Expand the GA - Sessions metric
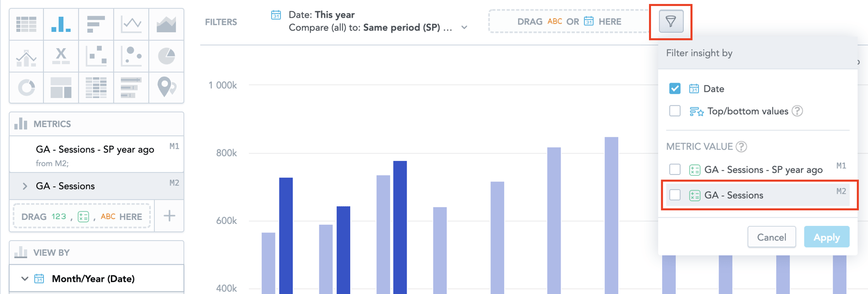Image resolution: width=868 pixels, height=294 pixels. (x=24, y=186)
